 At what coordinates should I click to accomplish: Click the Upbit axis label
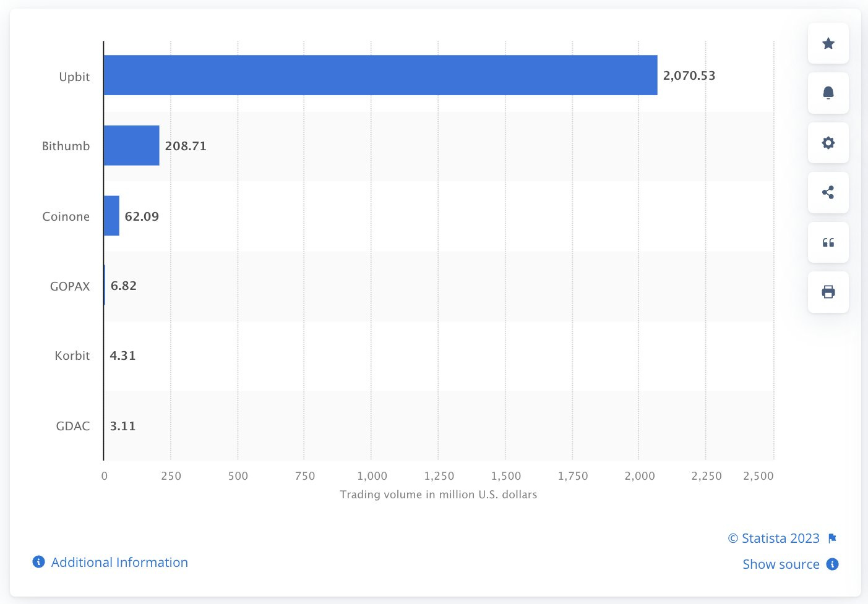(x=74, y=77)
